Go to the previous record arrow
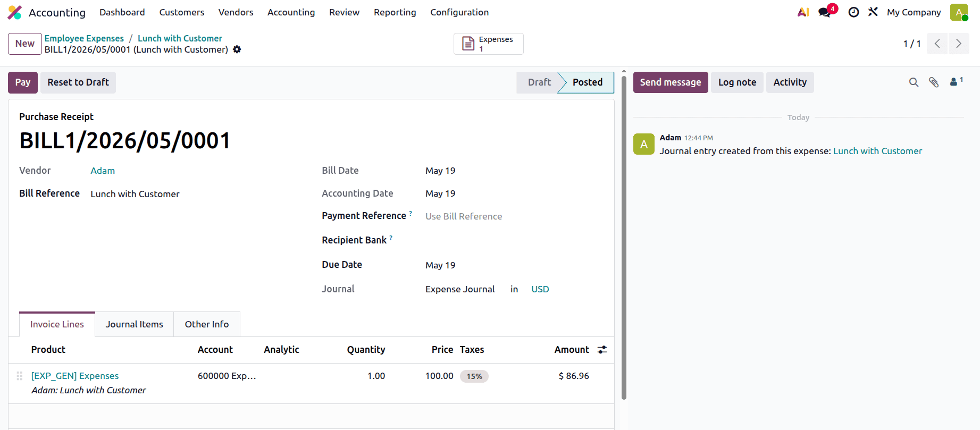Screen dimensions: 980x430 (937, 44)
